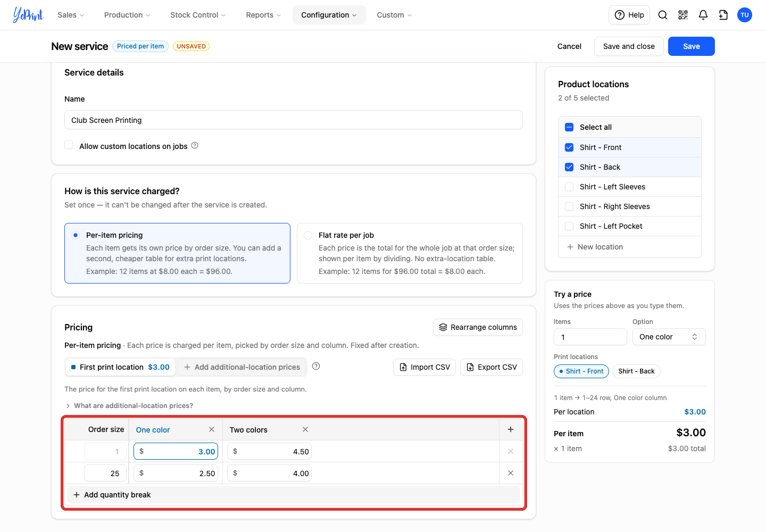Check Shirt - Left Pocket location
The image size is (766, 532).
(x=569, y=226)
